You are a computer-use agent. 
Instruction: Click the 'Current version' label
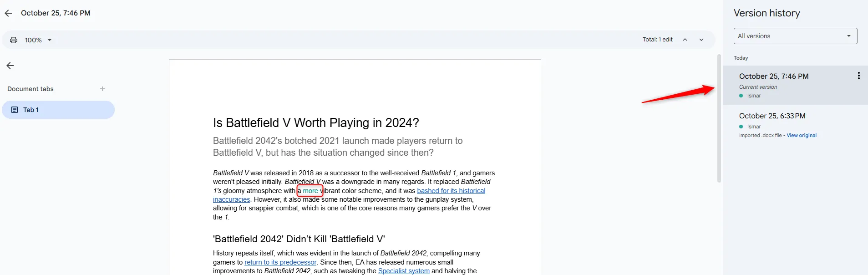click(758, 87)
